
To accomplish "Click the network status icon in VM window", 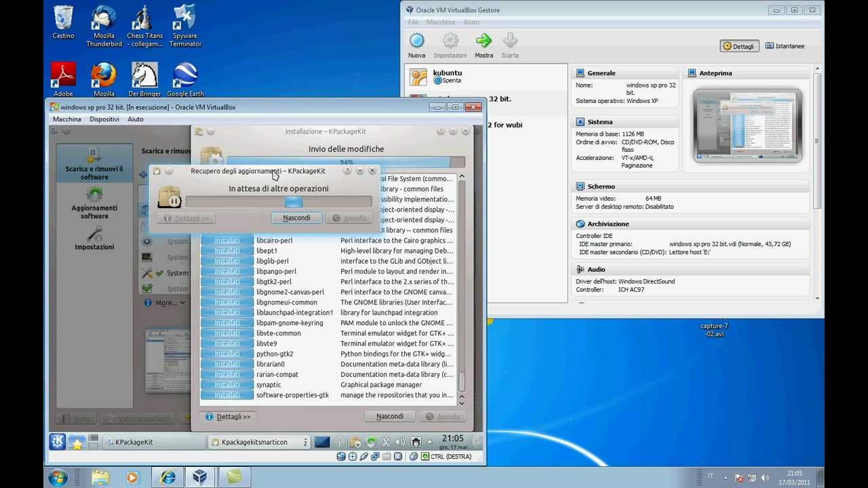I will (x=375, y=457).
